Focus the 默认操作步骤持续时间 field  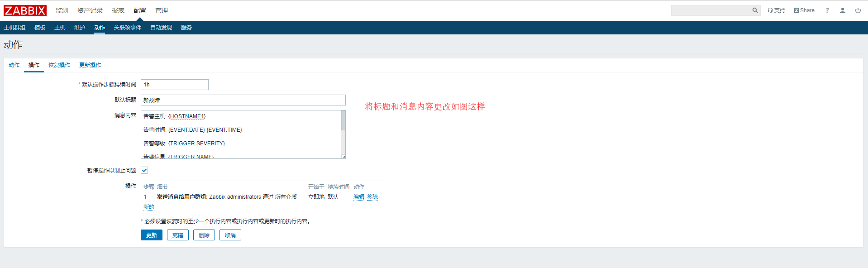(x=175, y=85)
